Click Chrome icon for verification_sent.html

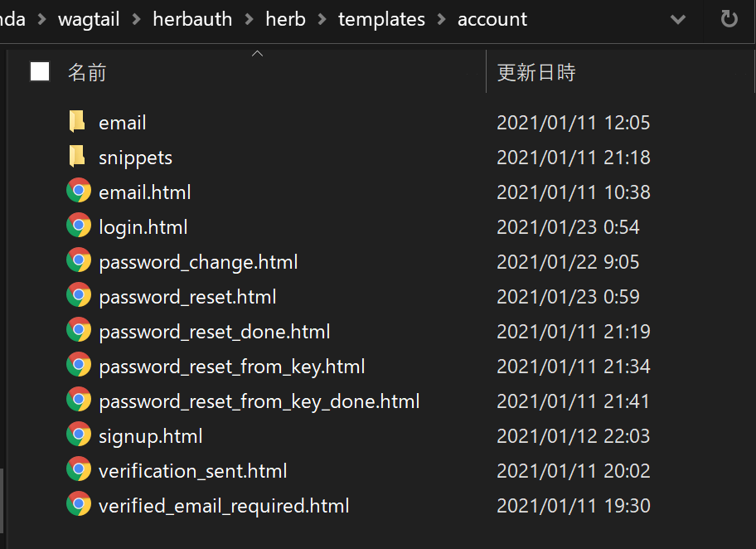click(79, 470)
